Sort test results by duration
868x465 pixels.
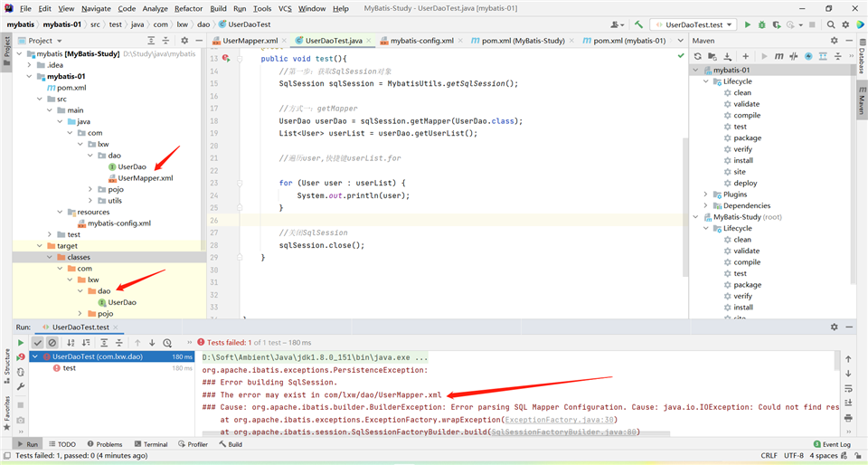coord(86,343)
